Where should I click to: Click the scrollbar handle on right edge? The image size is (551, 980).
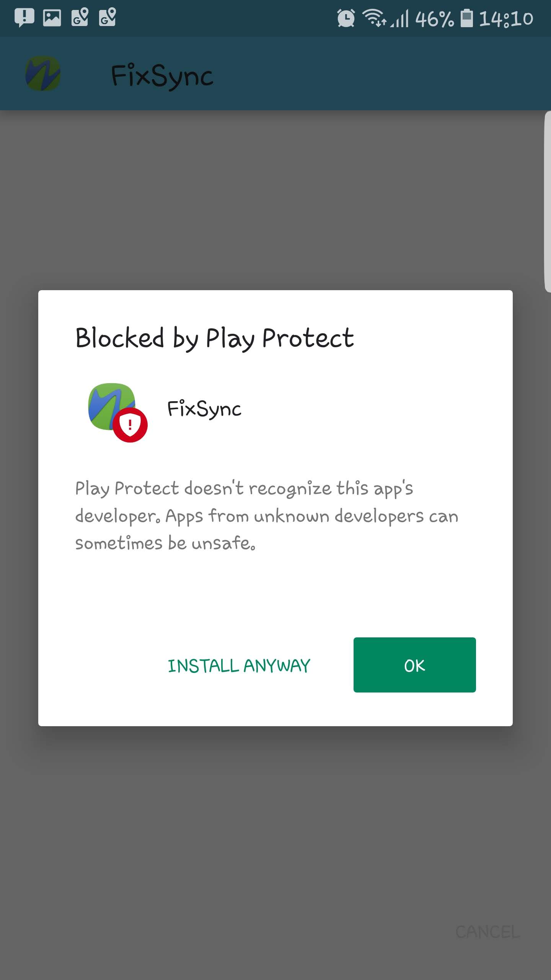(548, 202)
